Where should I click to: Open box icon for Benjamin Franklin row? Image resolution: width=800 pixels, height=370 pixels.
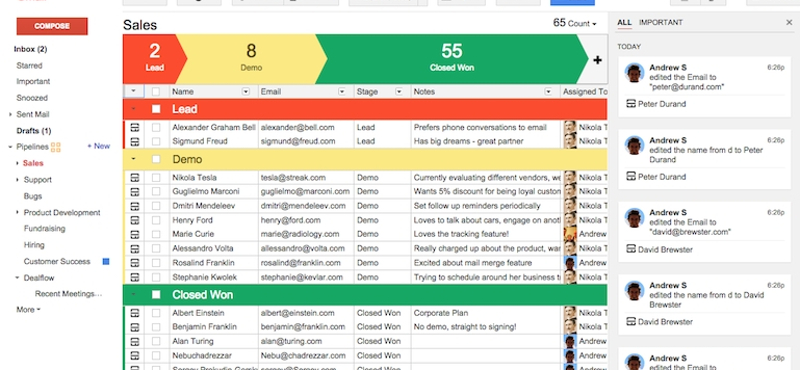click(x=135, y=327)
